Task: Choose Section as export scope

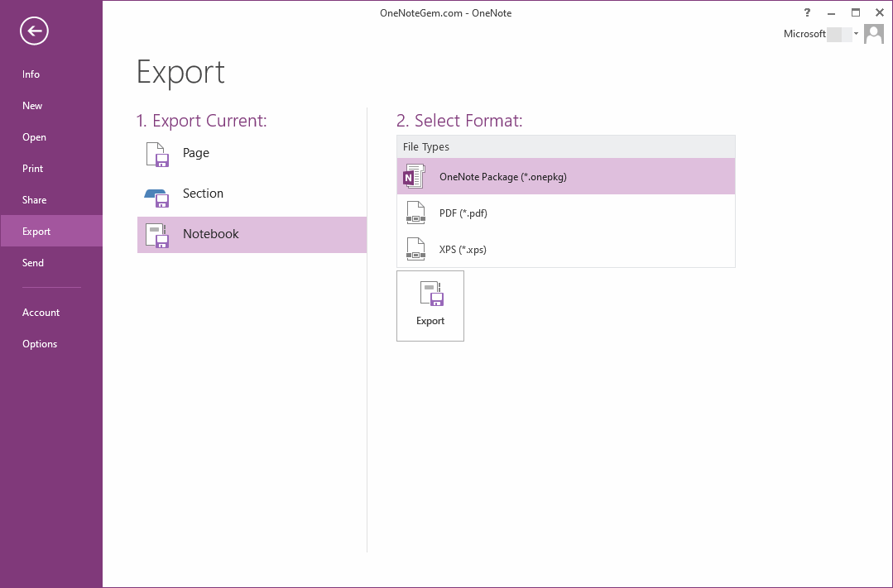Action: point(252,194)
